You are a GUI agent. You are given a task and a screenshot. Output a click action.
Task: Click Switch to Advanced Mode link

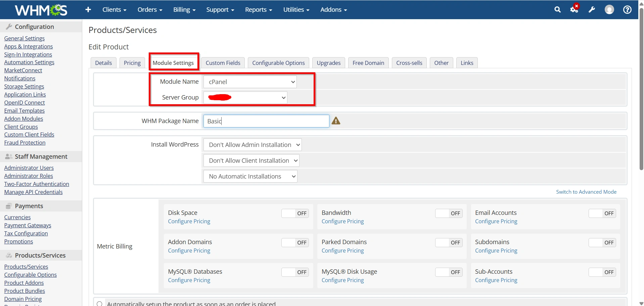[x=586, y=192]
